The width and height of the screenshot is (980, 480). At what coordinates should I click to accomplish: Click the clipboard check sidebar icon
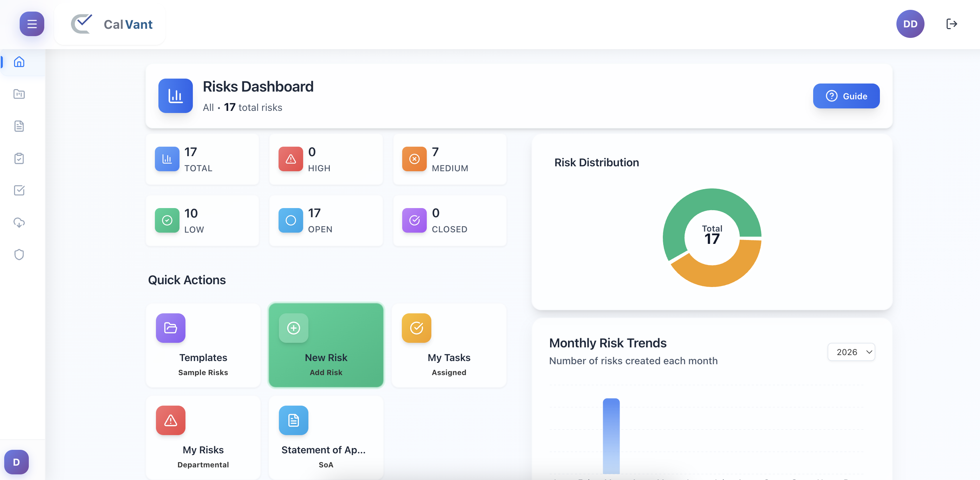click(x=19, y=158)
